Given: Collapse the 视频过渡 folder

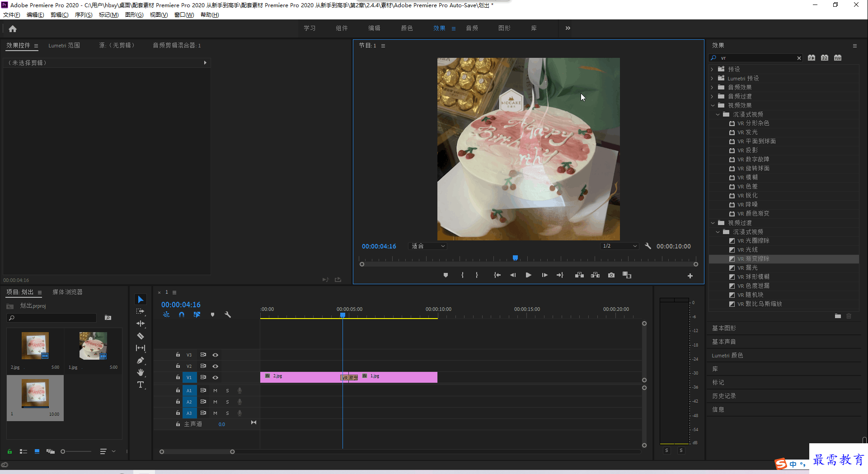Looking at the screenshot, I should [x=713, y=223].
